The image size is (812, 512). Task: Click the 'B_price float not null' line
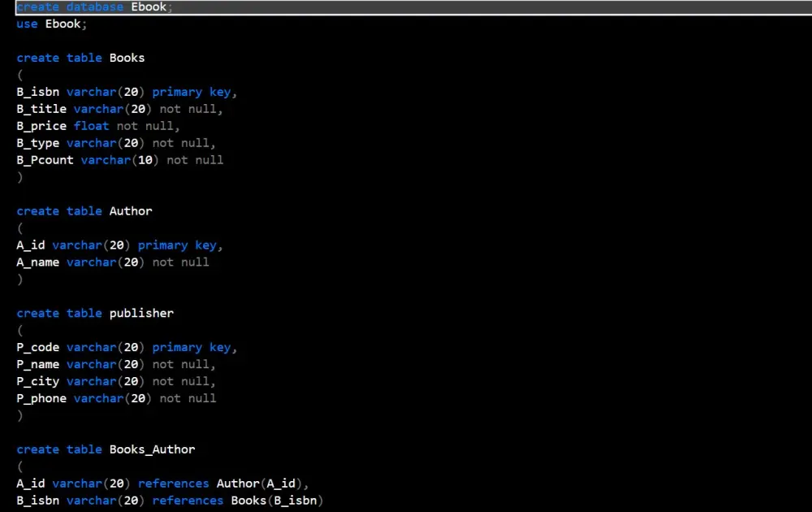98,127
